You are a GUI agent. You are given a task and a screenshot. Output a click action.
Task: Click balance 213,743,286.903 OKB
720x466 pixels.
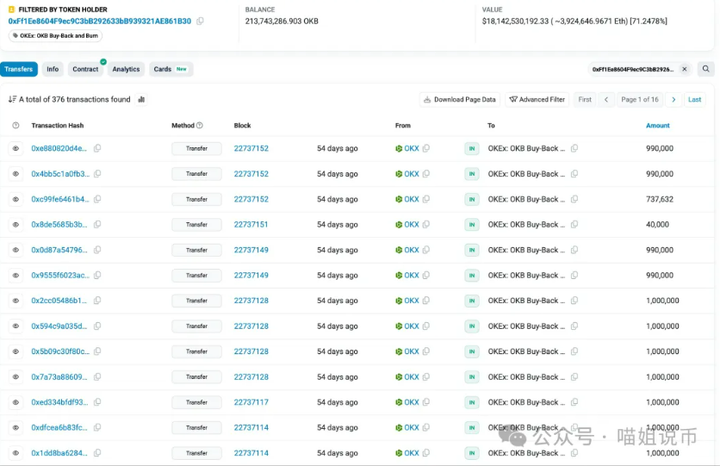(x=281, y=21)
